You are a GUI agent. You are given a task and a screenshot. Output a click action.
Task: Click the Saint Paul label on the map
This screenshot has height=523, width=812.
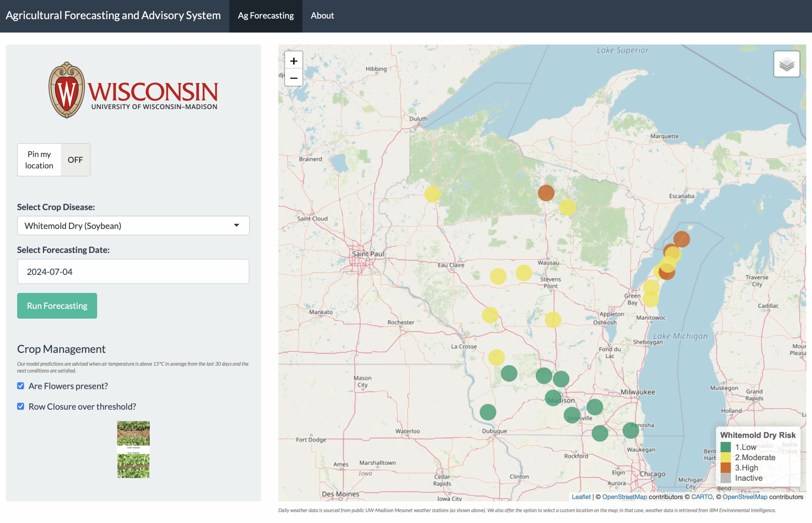[368, 254]
